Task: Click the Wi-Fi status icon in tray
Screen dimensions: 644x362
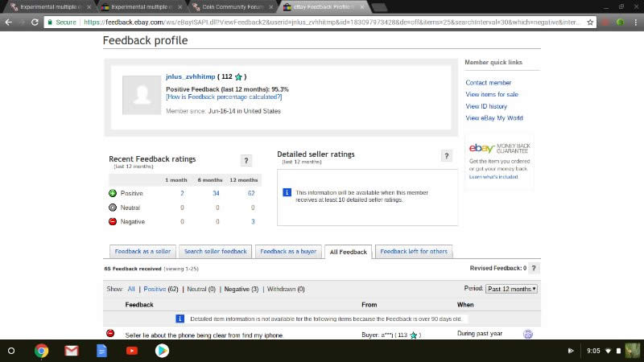Action: click(x=609, y=351)
